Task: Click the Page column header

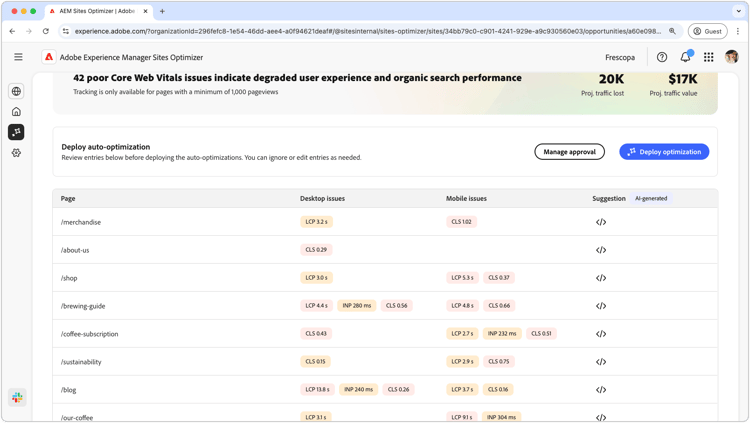Action: [68, 199]
